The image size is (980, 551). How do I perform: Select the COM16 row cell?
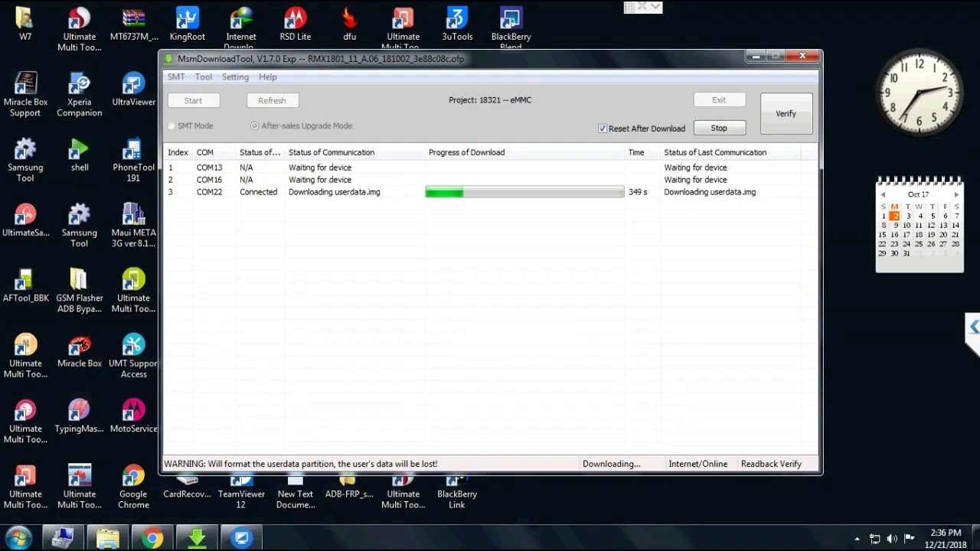(x=209, y=180)
